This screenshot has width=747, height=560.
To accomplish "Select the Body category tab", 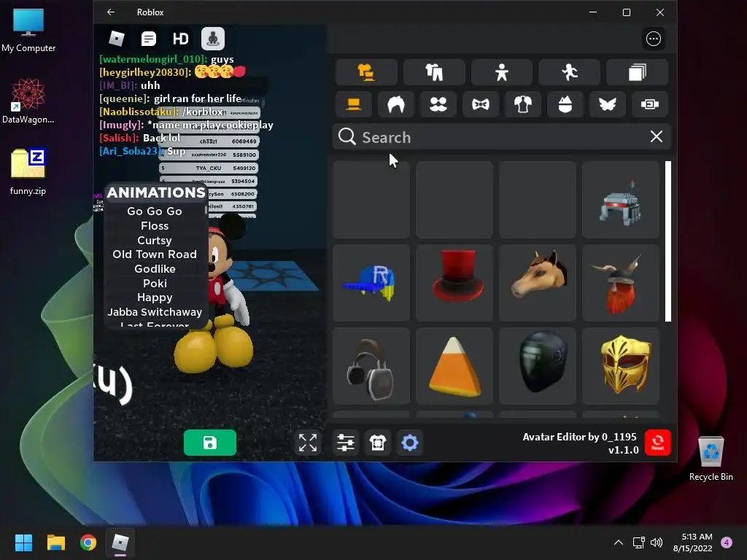I will point(502,72).
